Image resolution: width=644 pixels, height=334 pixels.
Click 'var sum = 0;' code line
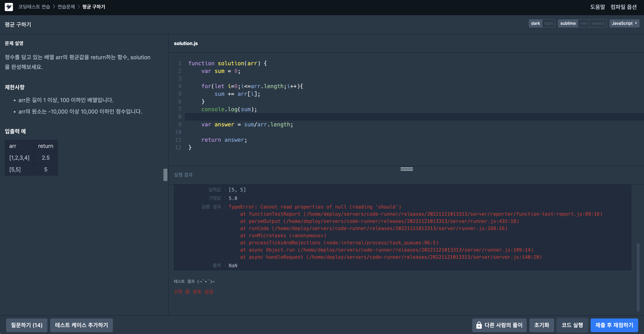[221, 71]
